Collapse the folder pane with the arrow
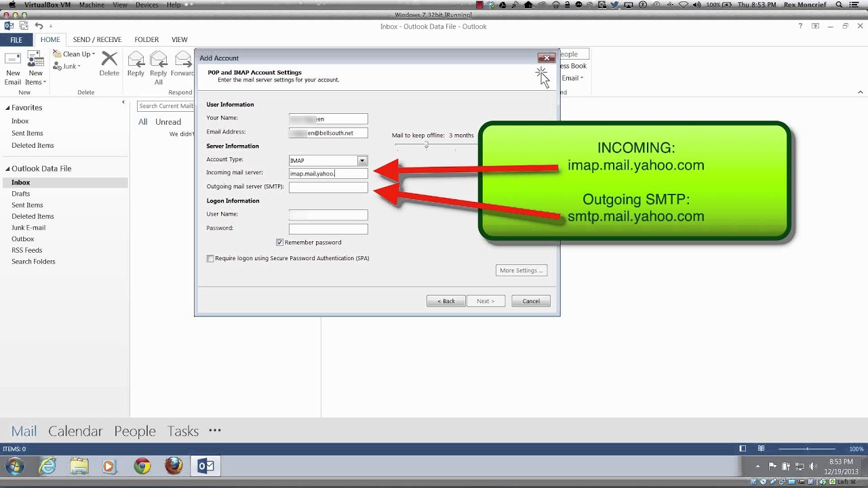The image size is (868, 488). click(123, 102)
